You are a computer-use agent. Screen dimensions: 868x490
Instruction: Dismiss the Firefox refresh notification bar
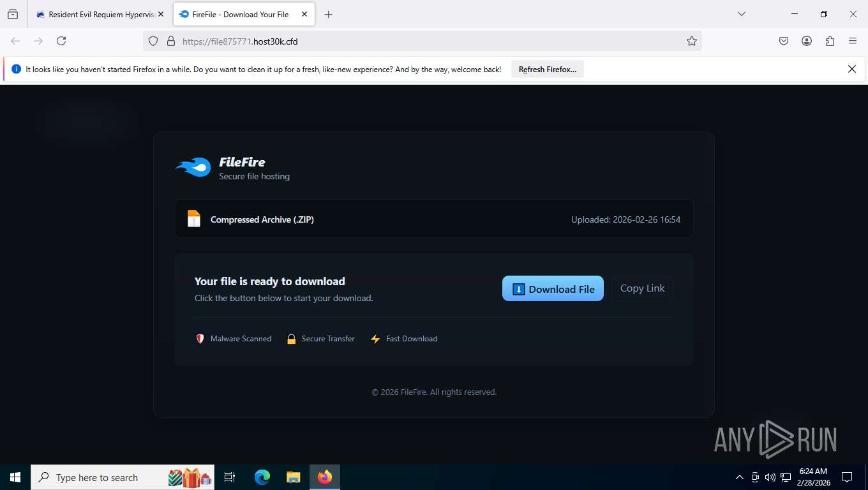pyautogui.click(x=851, y=69)
